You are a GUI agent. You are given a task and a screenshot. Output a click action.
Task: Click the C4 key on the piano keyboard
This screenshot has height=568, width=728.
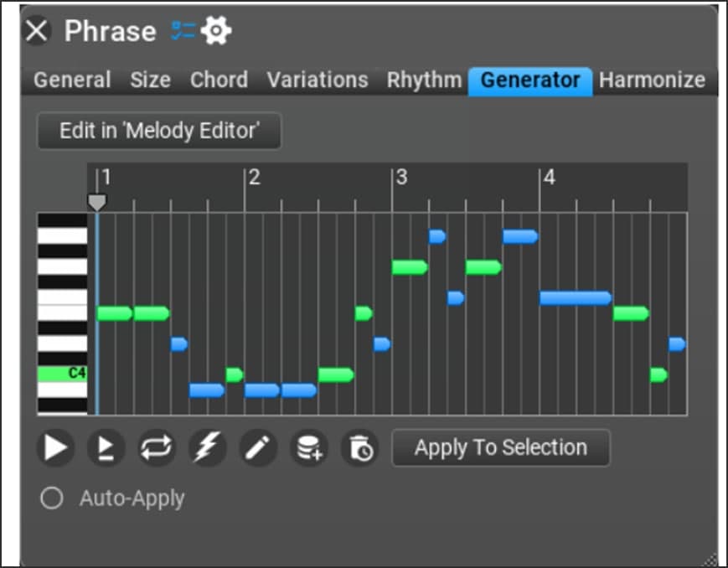(63, 373)
